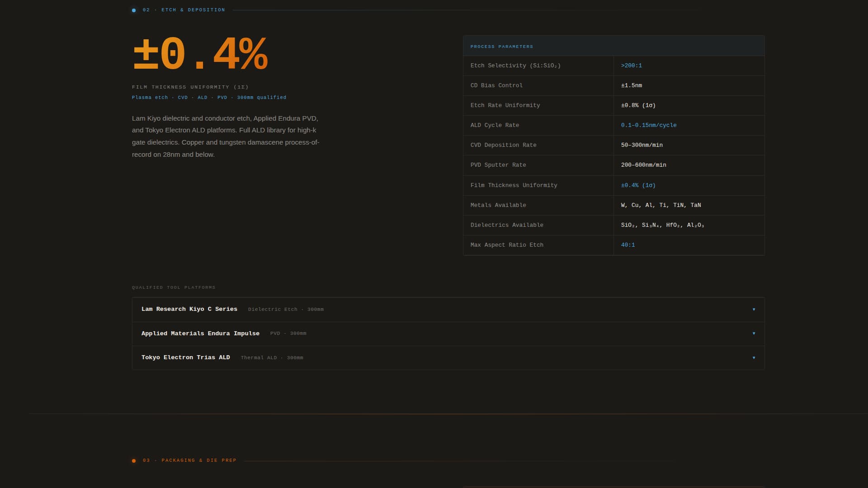The image size is (868, 488).
Task: Click the orange dot beside section 03 header
Action: click(x=133, y=460)
